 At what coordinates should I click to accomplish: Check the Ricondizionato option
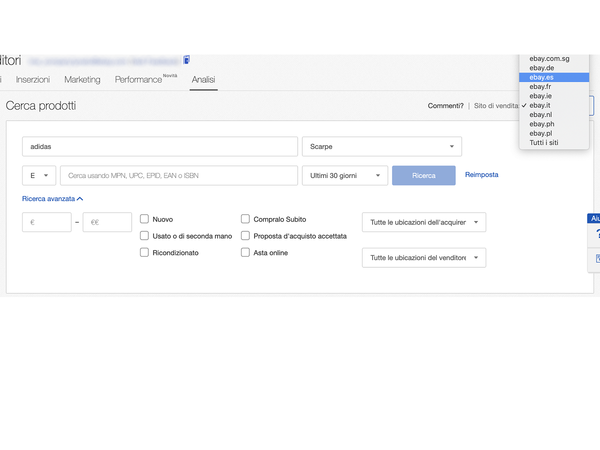(x=144, y=253)
